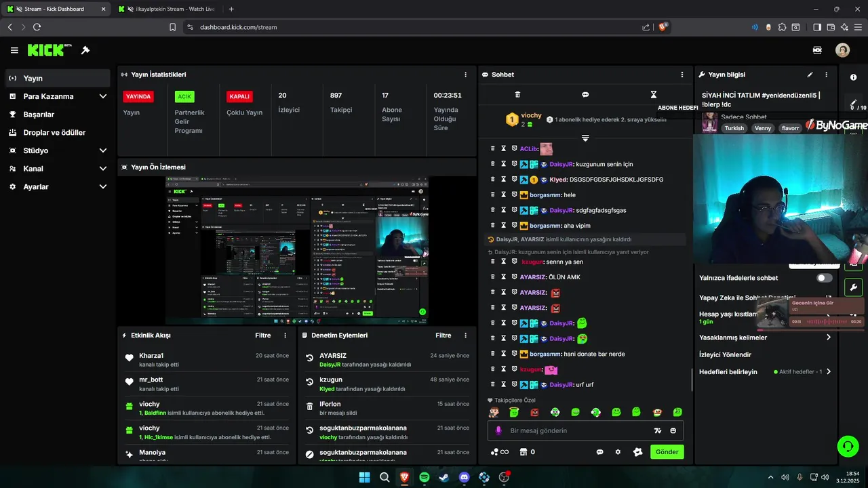Open 'Hedefleri belirleyin' active goals chevron
The width and height of the screenshot is (868, 488).
tap(828, 371)
